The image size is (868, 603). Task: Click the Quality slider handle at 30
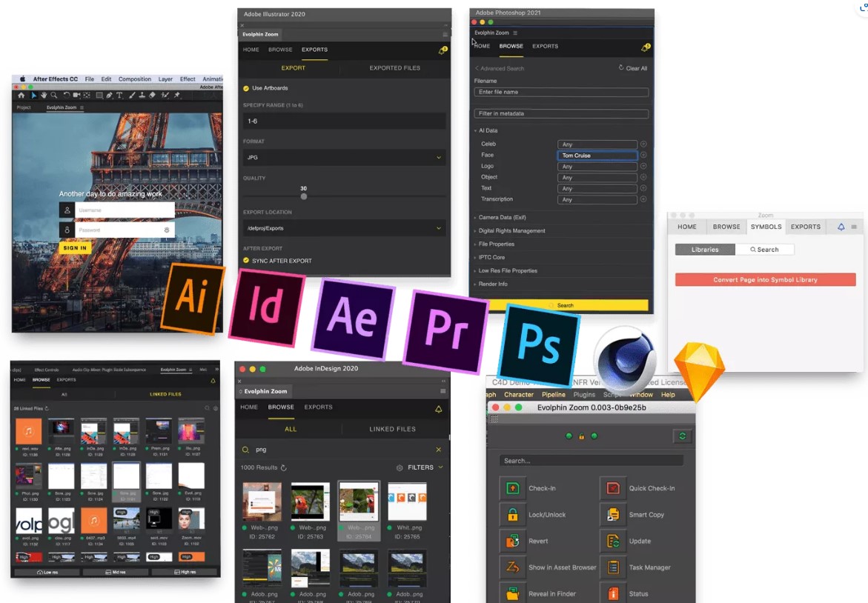[x=303, y=196]
